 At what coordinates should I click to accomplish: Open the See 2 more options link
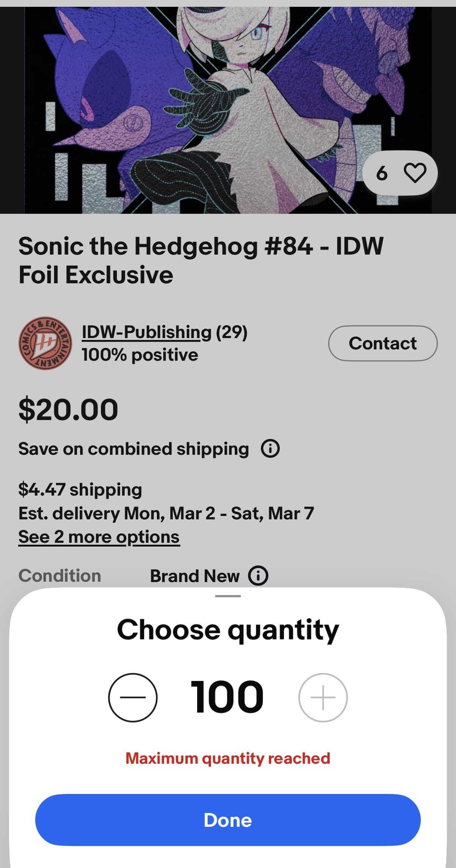click(99, 537)
